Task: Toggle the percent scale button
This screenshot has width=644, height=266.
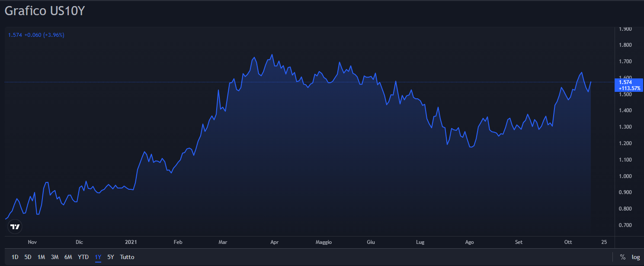Action: [x=623, y=257]
